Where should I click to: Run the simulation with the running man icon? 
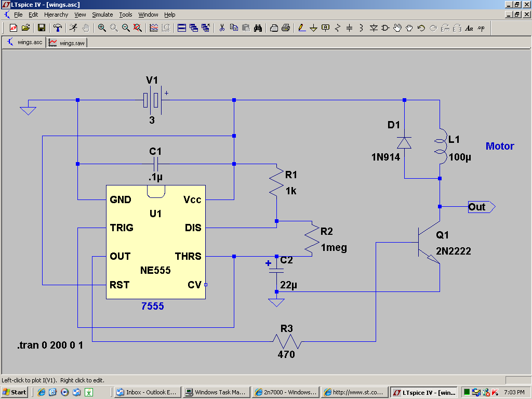click(x=73, y=28)
